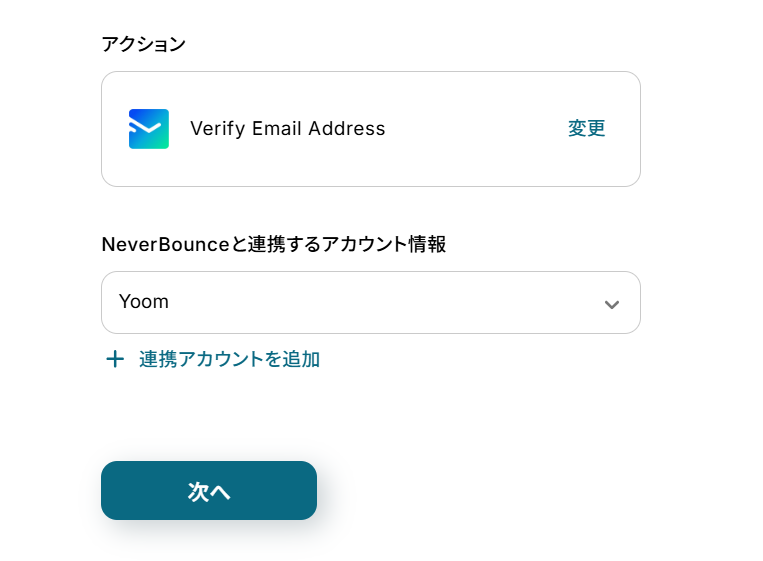Click the NeverBounceと連携するアカウント情報 label
763x561 pixels.
pyautogui.click(x=273, y=244)
